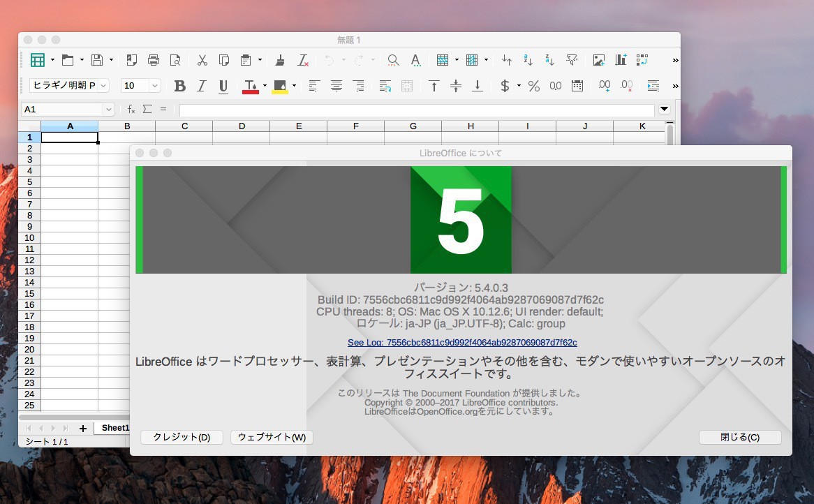Expand the Open recent documents arrow
The width and height of the screenshot is (814, 504).
82,60
